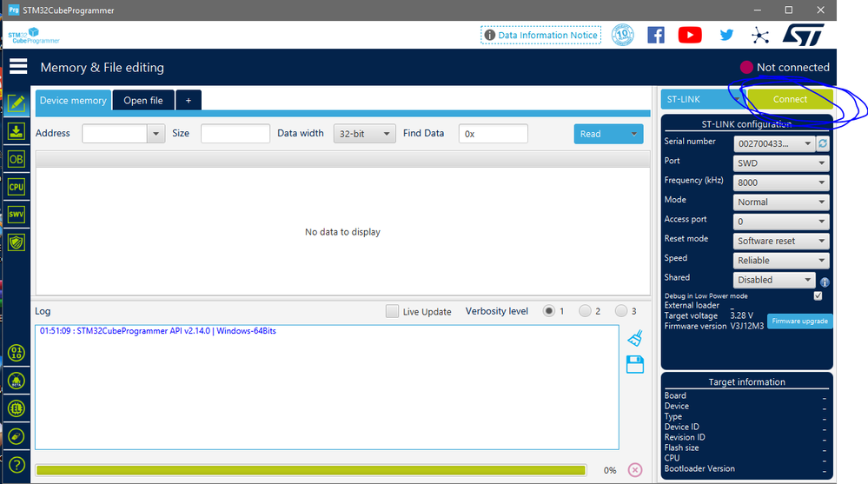The image size is (868, 484).
Task: Add a new tab with plus
Action: point(189,100)
